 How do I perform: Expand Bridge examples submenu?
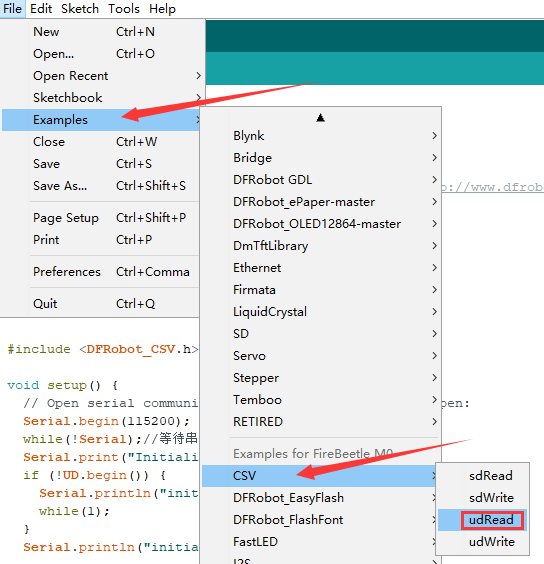(320, 158)
